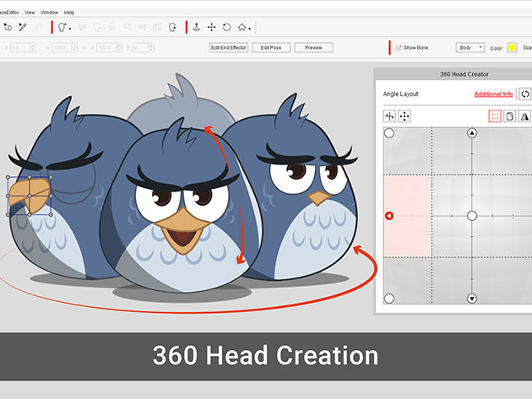Click the mirror flip triangle icon

pos(524,116)
